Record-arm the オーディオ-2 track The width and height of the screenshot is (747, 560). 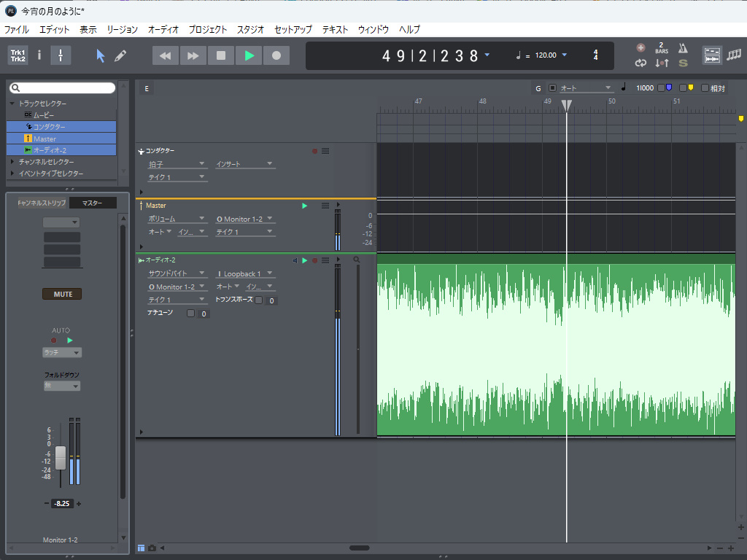pos(314,260)
